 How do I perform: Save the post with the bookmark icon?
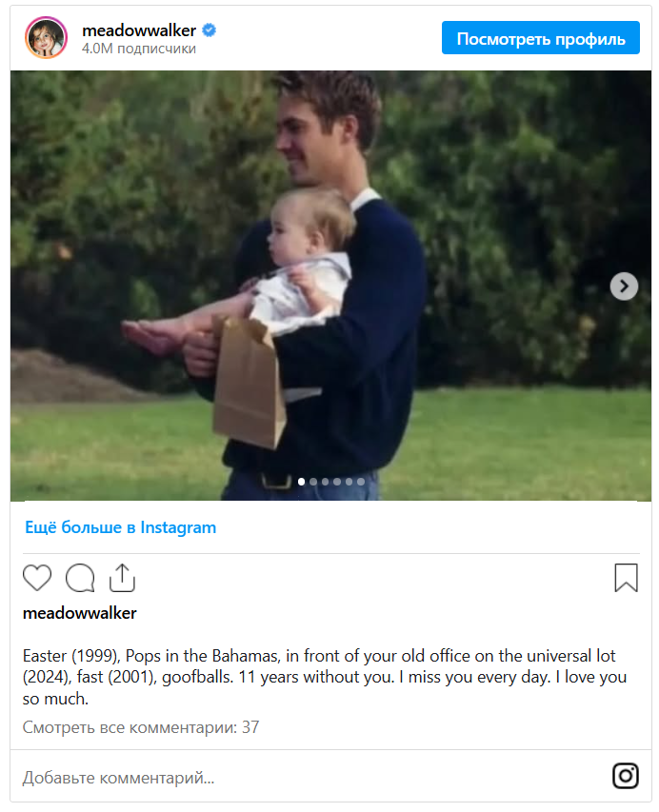pyautogui.click(x=626, y=578)
